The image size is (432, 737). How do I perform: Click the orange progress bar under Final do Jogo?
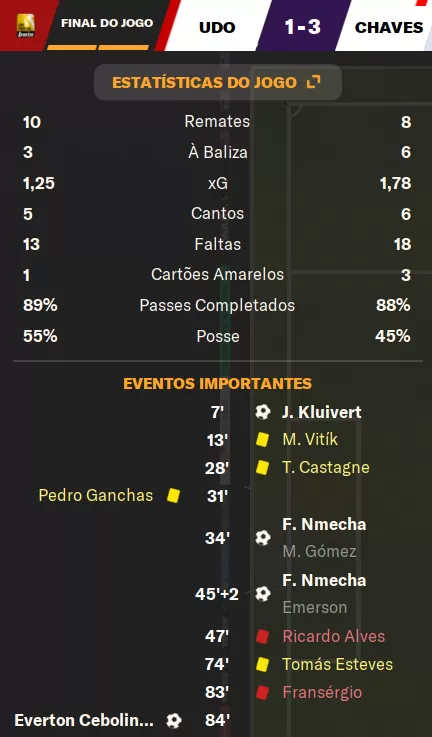pyautogui.click(x=98, y=47)
